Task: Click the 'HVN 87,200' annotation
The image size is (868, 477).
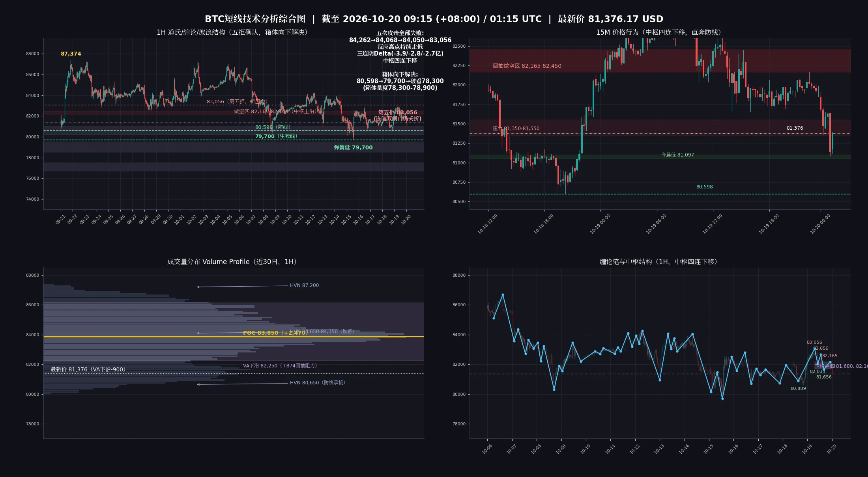Action: pos(304,285)
